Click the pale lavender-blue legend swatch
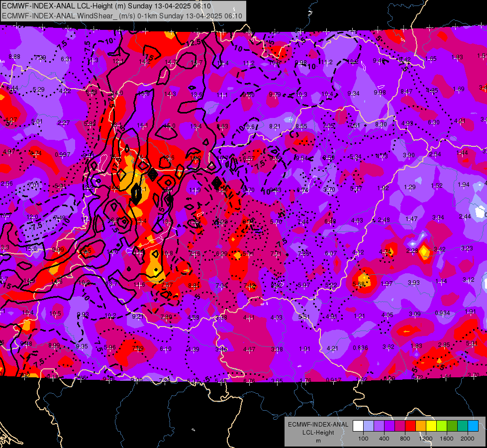This screenshot has width=487, height=448. (369, 426)
